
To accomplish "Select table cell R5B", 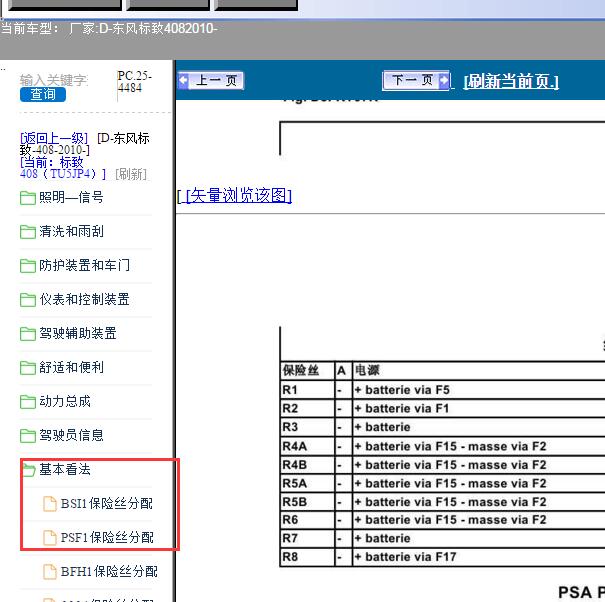I will 308,502.
